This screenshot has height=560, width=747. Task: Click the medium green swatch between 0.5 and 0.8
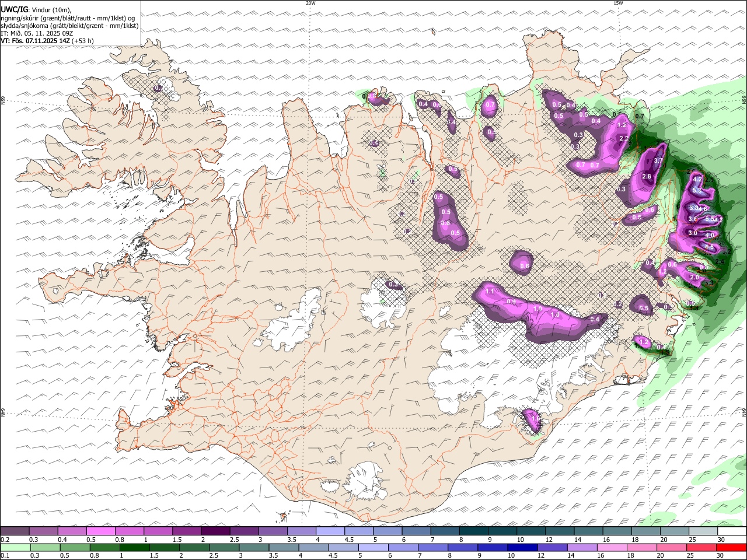(75, 547)
